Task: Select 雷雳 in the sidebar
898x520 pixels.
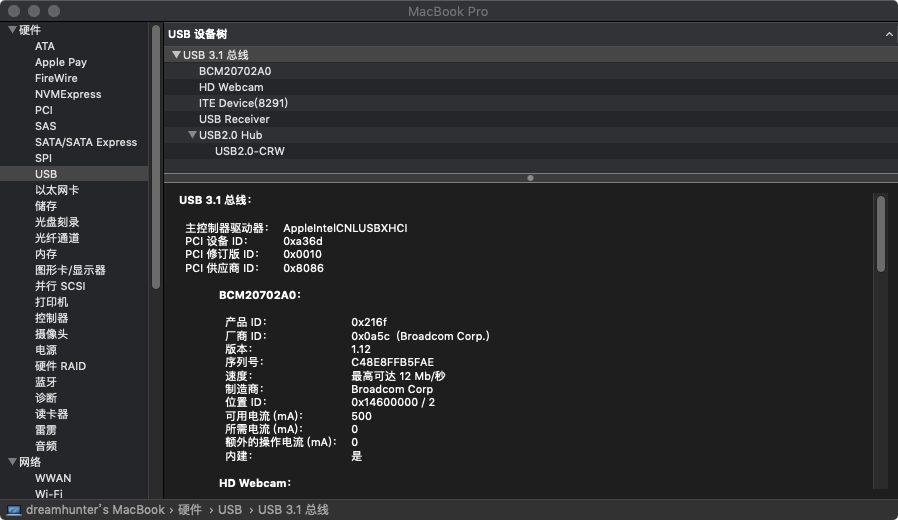Action: 46,431
